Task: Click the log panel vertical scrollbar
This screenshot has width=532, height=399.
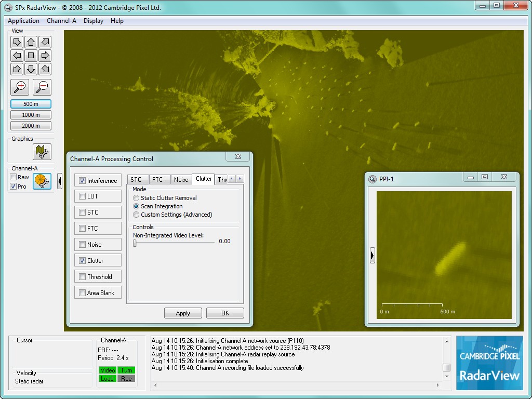Action: [446, 358]
